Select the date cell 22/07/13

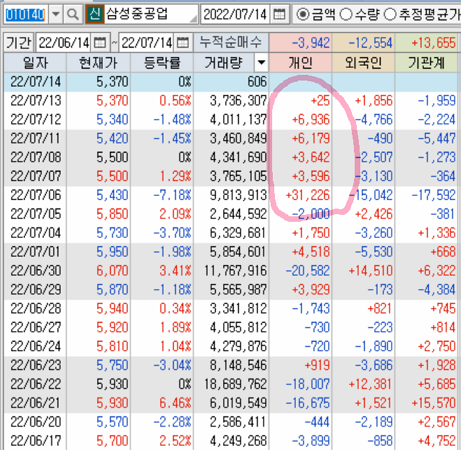pos(36,100)
